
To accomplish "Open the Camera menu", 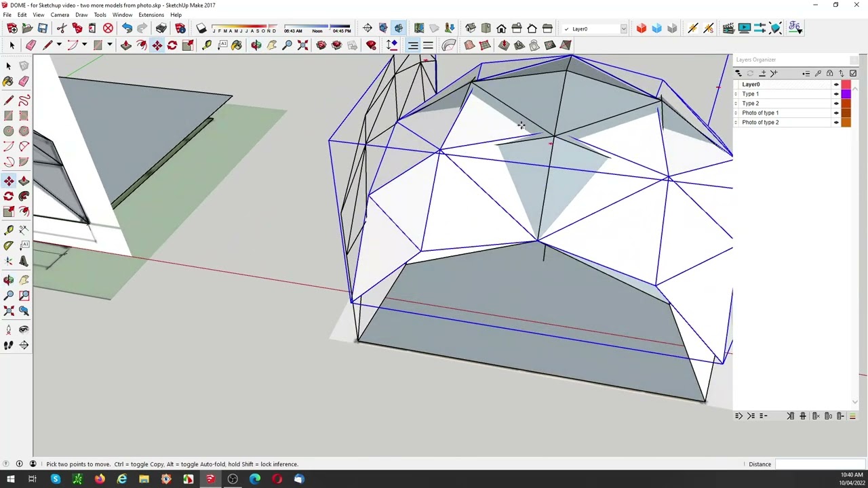I will pos(60,15).
